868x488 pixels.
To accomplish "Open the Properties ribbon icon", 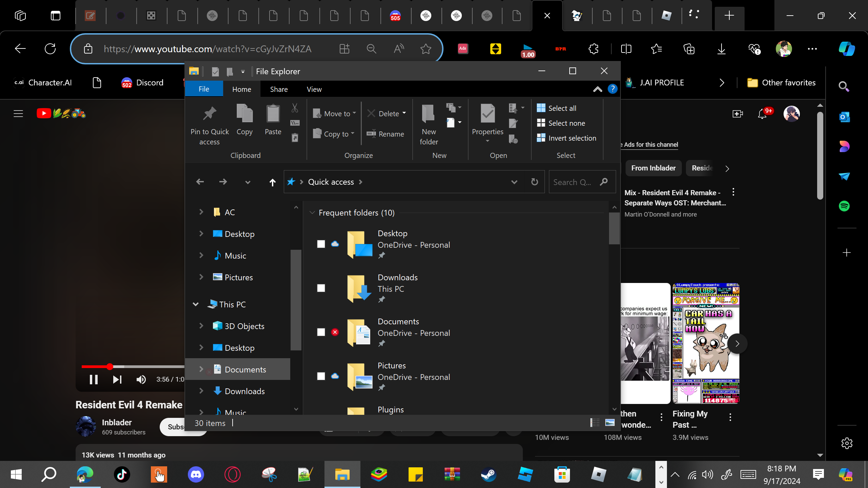I will [x=488, y=114].
